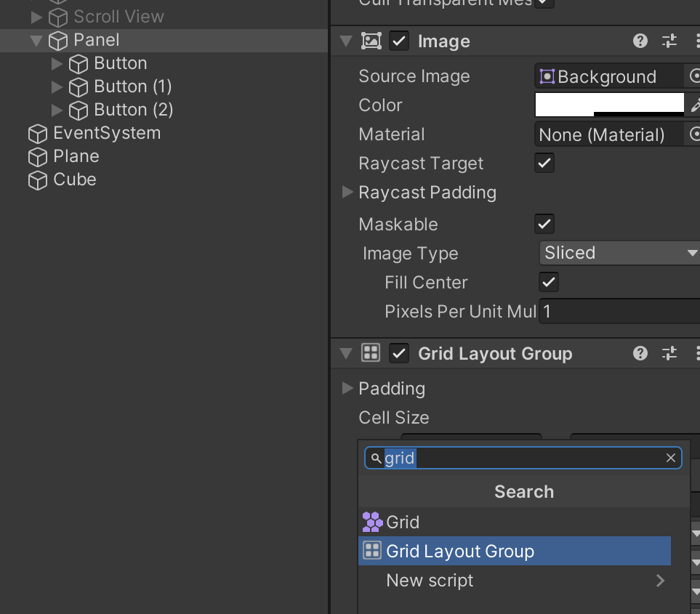Click the Source Image object picker icon
Screen dimensions: 700x614
point(694,76)
